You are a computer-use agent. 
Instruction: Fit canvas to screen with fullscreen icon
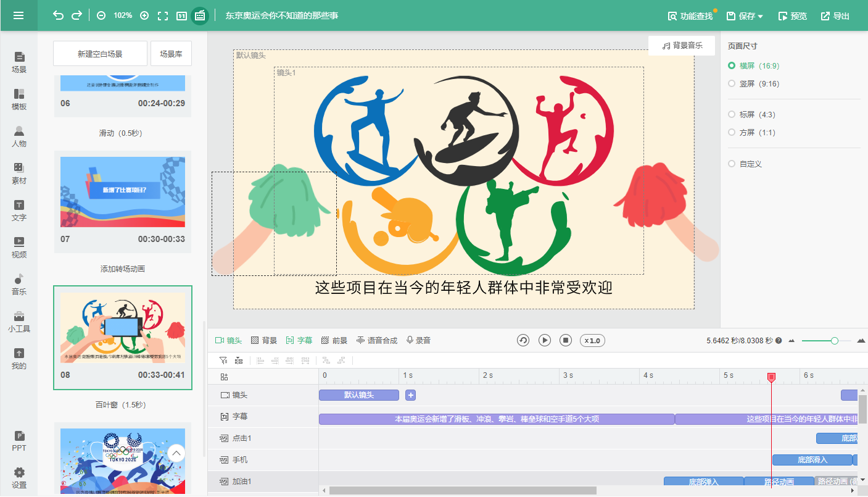click(163, 15)
